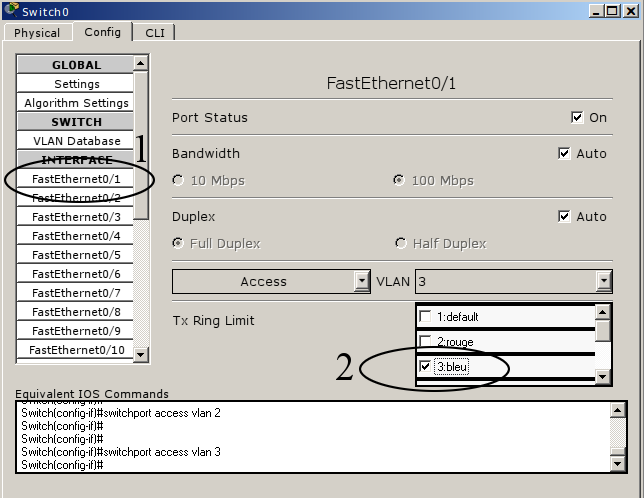This screenshot has height=498, width=644.
Task: Open the Access mode dropdown
Action: 362,282
